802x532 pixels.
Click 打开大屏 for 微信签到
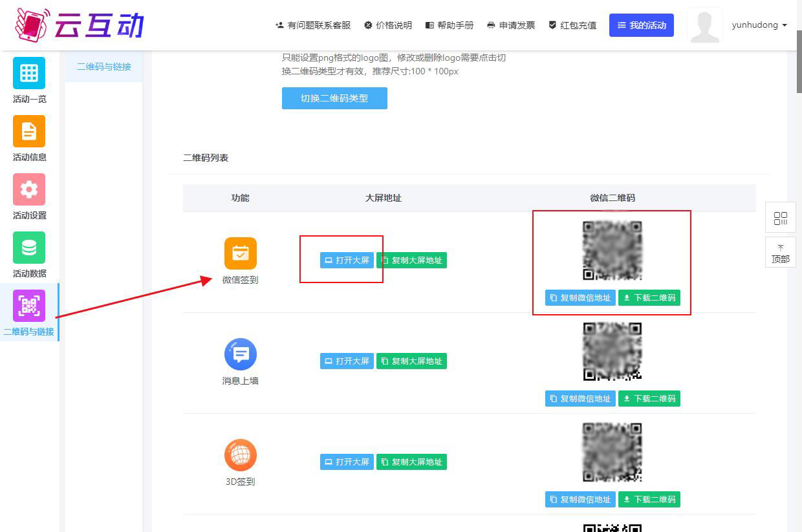click(347, 261)
